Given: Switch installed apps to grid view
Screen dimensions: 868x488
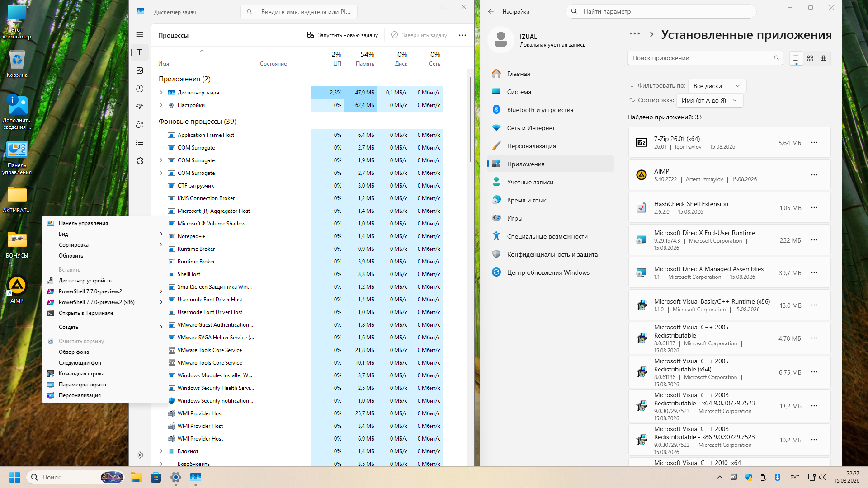Looking at the screenshot, I should point(810,58).
